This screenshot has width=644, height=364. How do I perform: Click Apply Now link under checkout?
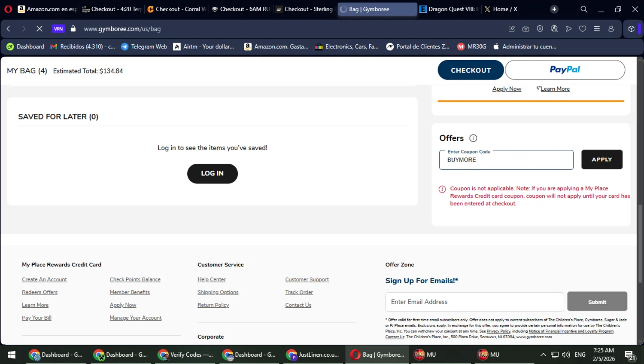[x=507, y=89]
